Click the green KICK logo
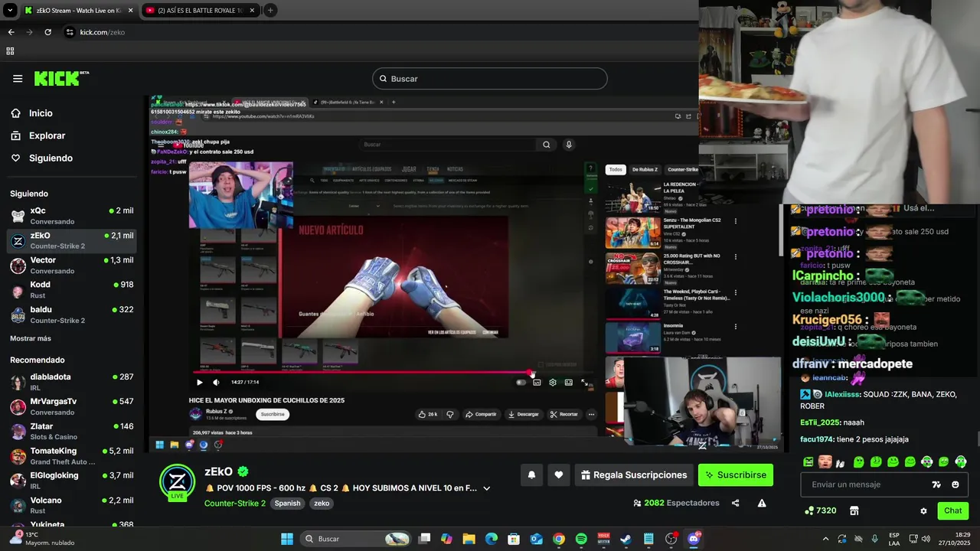Viewport: 980px width, 551px height. point(61,78)
